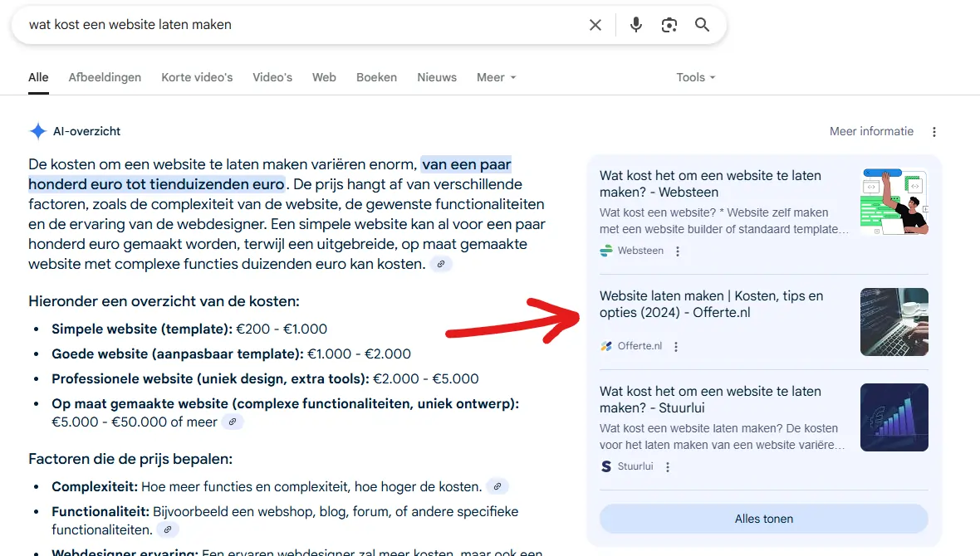Image resolution: width=980 pixels, height=556 pixels.
Task: Click the citation chain icon after the intro paragraph
Action: (x=441, y=264)
